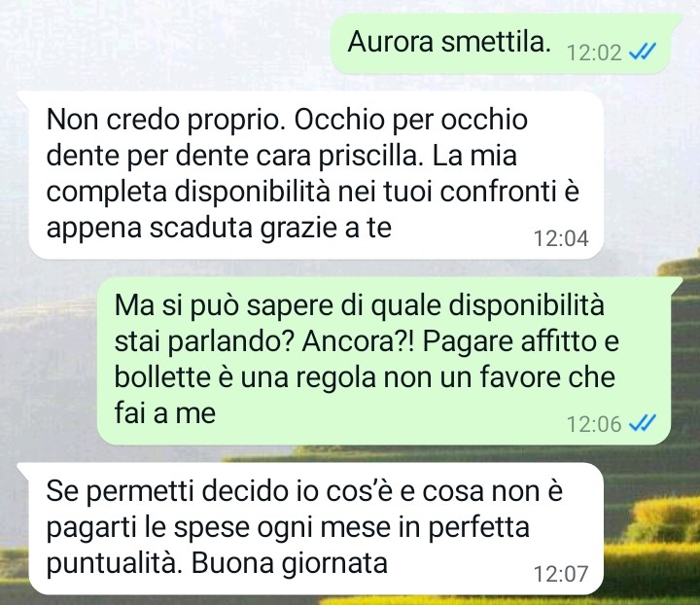Tap the 12:04 timestamp
The image size is (700, 605).
(561, 238)
